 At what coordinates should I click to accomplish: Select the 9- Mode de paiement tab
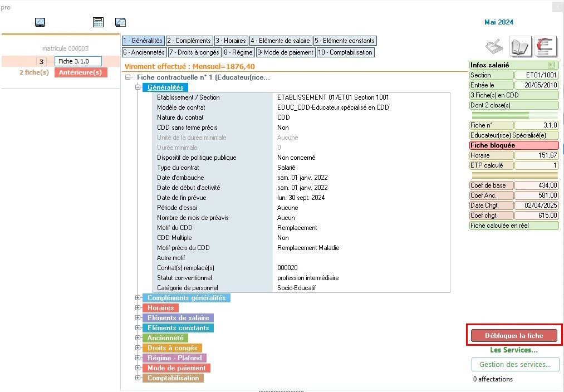click(285, 52)
